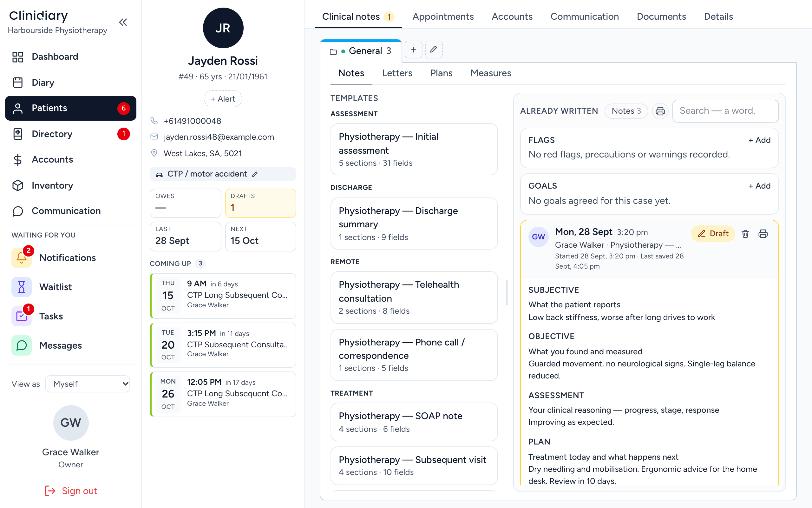Switch to the Documents tab
Image resolution: width=812 pixels, height=508 pixels.
pos(661,17)
